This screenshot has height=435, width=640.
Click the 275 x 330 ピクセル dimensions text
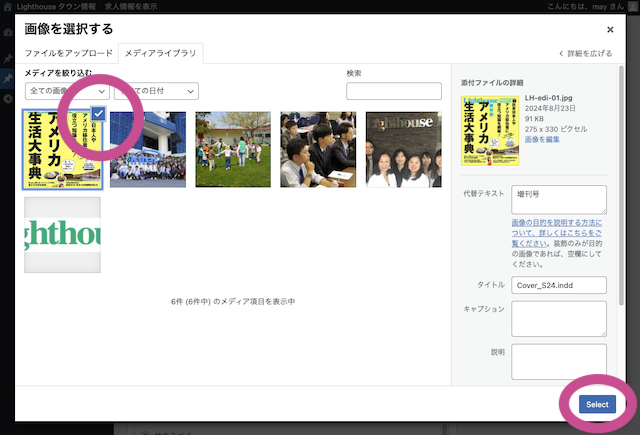tap(556, 129)
